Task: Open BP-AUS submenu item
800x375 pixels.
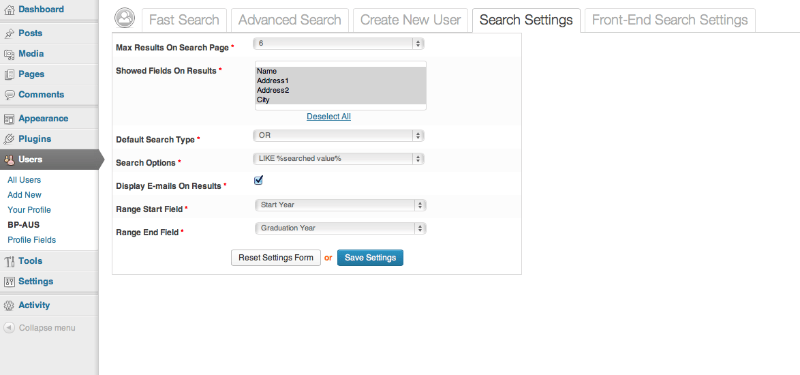Action: coord(23,224)
